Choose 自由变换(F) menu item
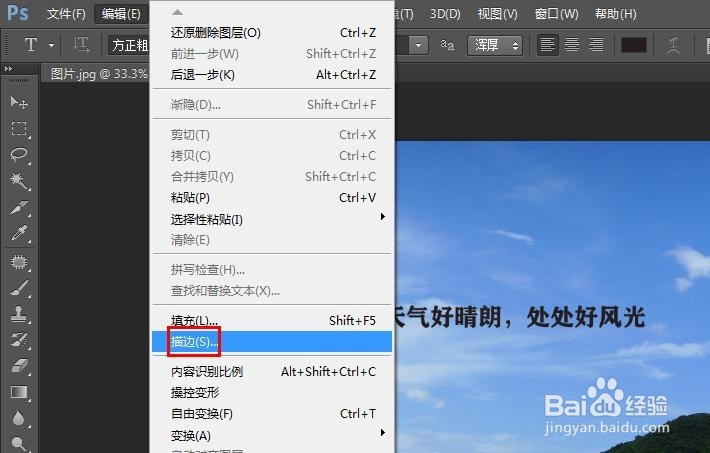The width and height of the screenshot is (710, 453). coord(272,413)
